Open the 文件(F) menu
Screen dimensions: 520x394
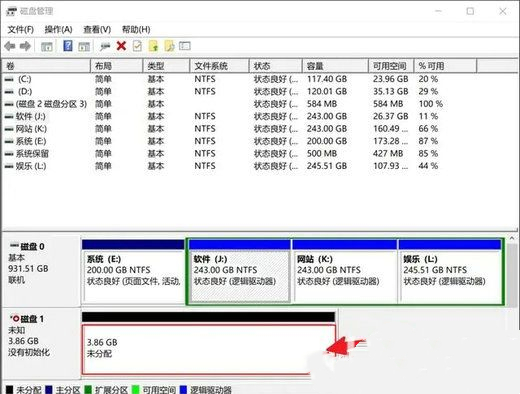coord(21,29)
